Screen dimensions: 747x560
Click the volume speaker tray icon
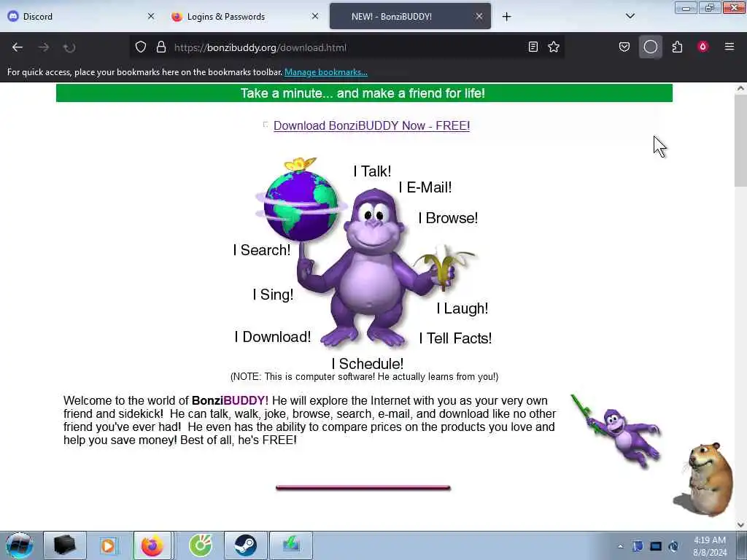[673, 546]
